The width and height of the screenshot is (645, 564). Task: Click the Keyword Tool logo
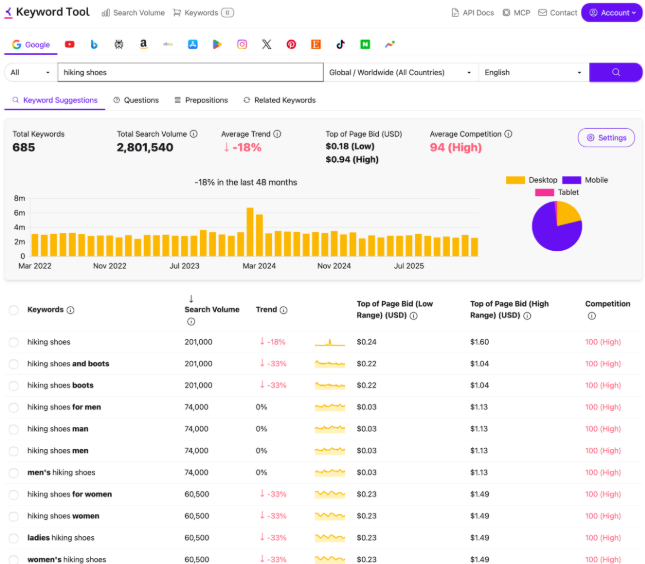[x=46, y=12]
